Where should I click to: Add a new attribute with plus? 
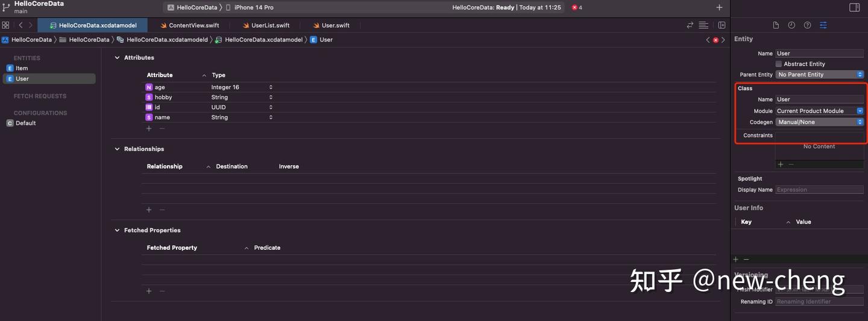coord(149,129)
